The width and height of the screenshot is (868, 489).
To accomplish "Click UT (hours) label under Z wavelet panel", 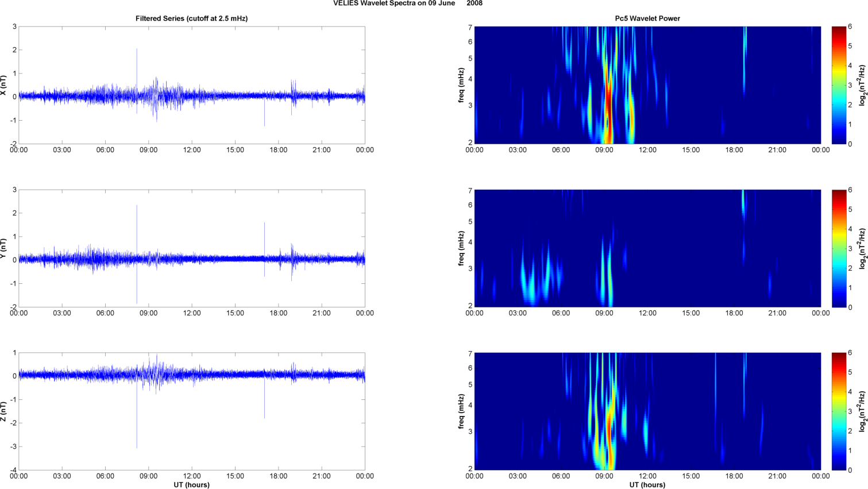I will tap(647, 485).
